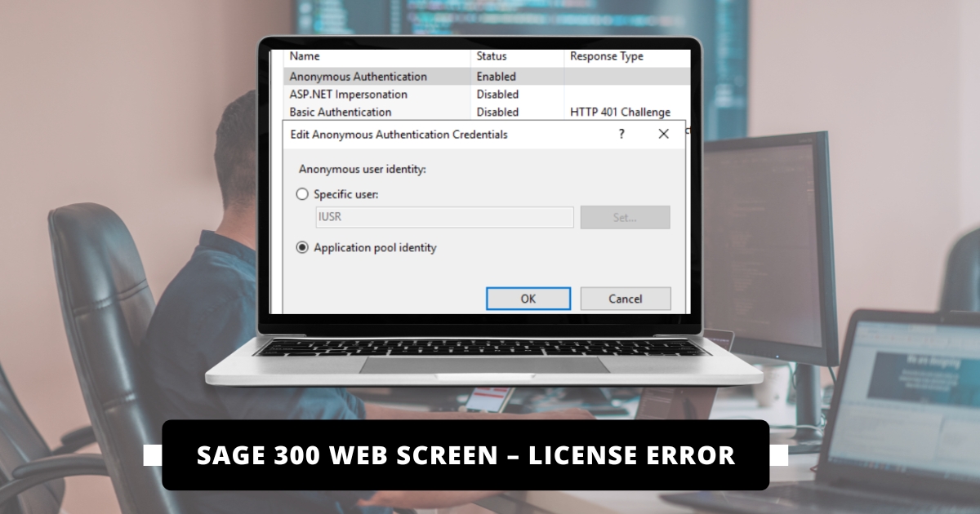Viewport: 980px width, 514px height.
Task: Click the Disabled status of Basic Authentication
Action: coord(497,112)
